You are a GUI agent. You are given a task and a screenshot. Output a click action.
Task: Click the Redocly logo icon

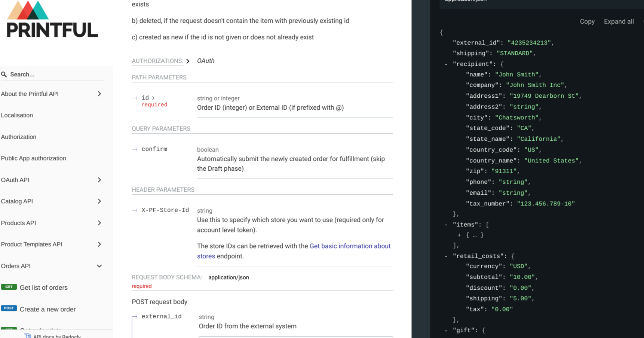[28, 336]
